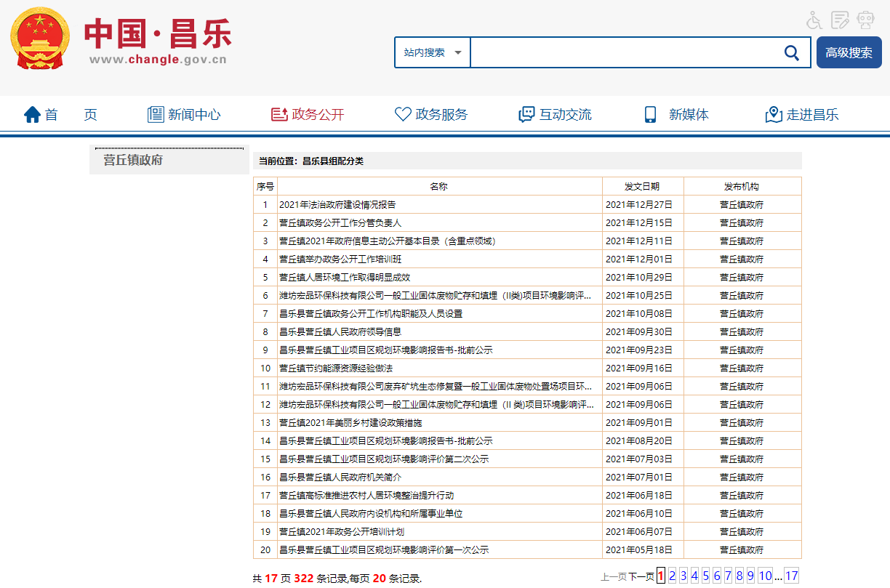Click the wheelchair accessibility icon
The image size is (890, 588).
pos(814,20)
